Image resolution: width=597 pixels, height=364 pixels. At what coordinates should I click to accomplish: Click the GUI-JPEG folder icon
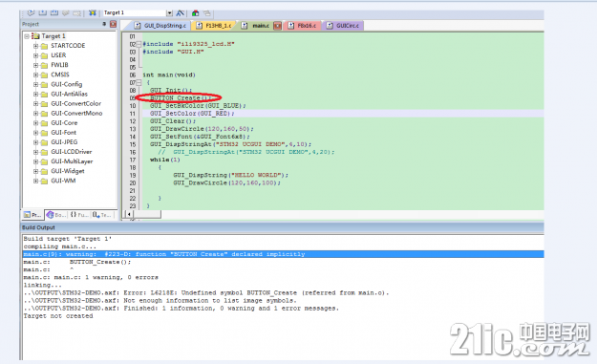(x=44, y=142)
